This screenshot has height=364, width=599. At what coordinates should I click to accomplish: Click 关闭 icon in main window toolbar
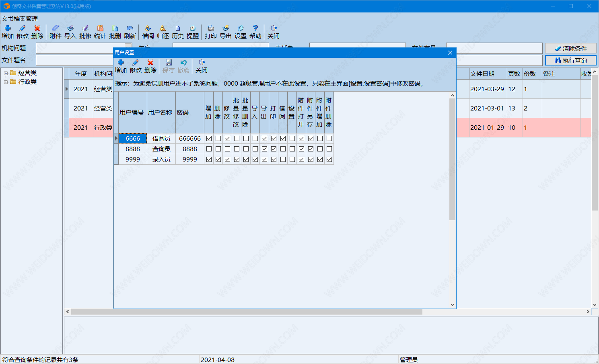tap(274, 32)
